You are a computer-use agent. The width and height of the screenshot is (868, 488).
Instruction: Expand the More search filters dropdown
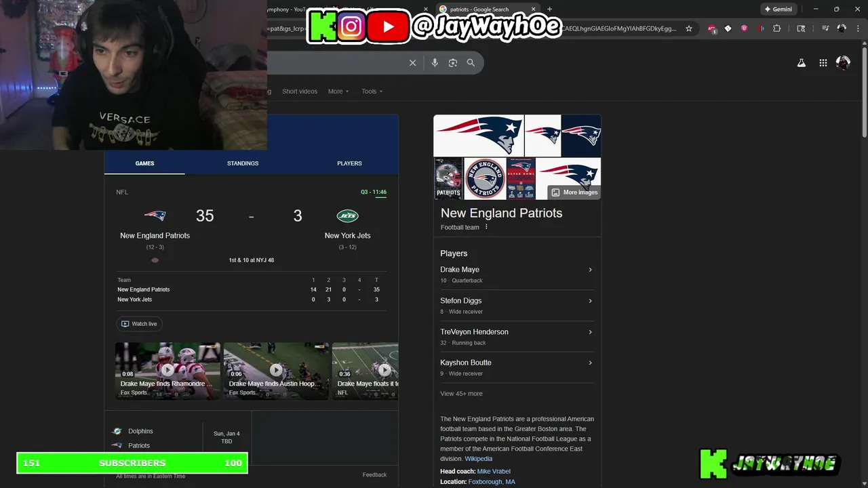point(338,91)
